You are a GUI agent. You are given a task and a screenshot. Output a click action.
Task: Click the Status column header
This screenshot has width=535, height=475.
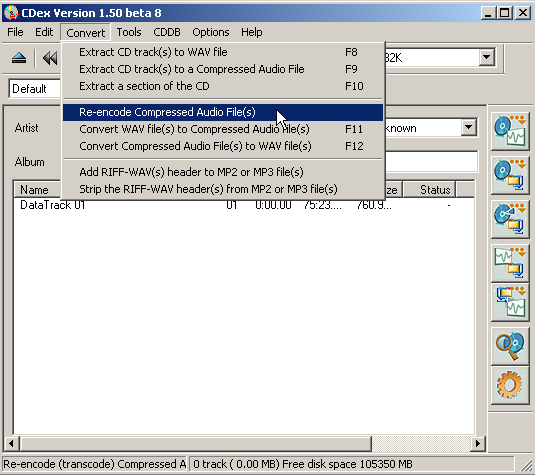[x=430, y=190]
